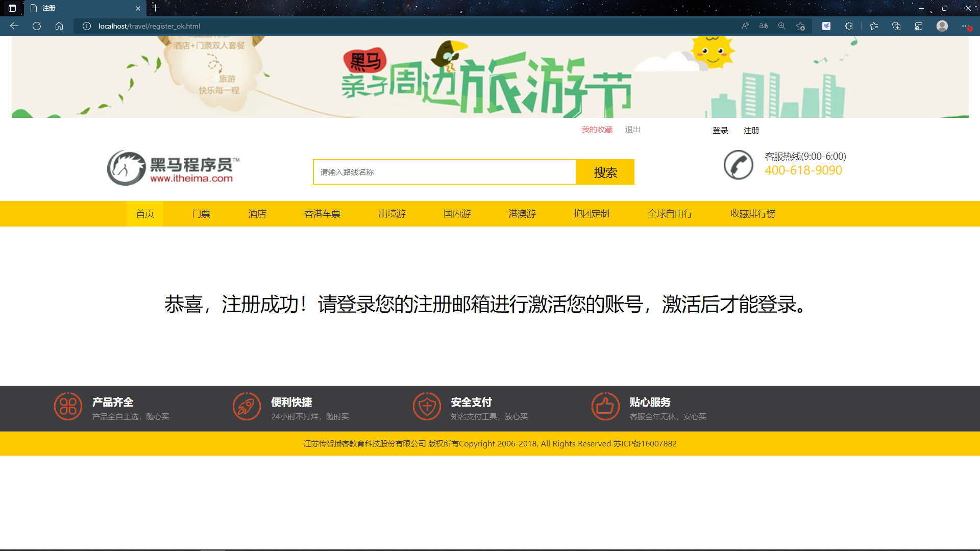
Task: Select the 酒店 navigation item
Action: (257, 214)
